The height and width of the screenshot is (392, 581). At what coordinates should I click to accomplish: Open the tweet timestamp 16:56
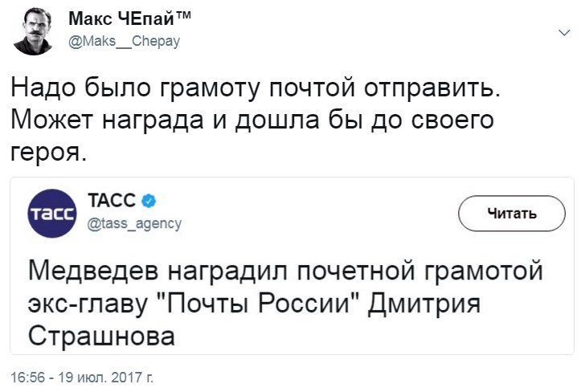[28, 375]
